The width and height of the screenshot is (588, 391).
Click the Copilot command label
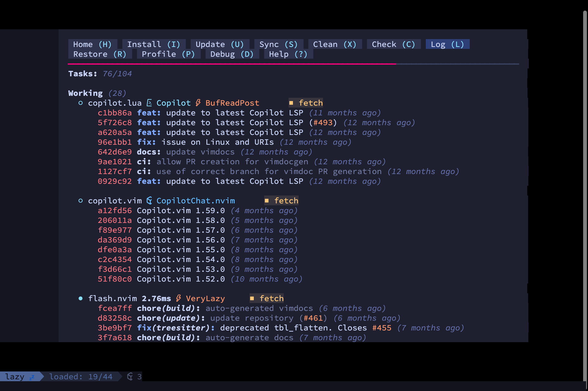(x=174, y=103)
